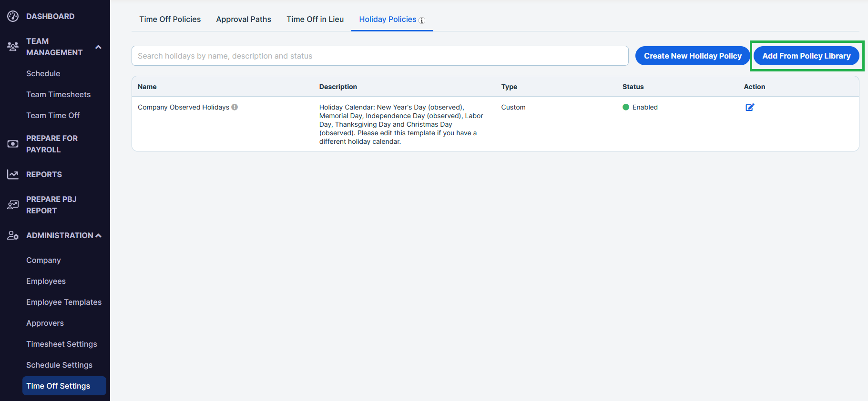Click Add From Policy Library button
This screenshot has height=401, width=868.
[x=807, y=56]
